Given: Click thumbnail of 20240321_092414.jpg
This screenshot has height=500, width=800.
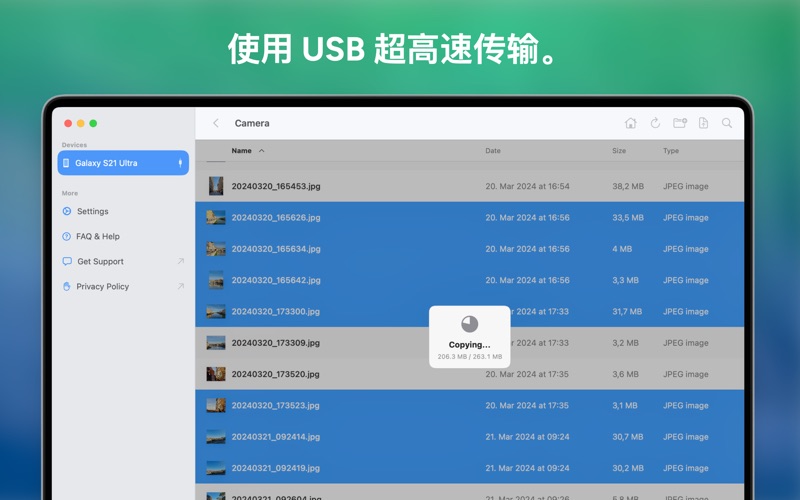Looking at the screenshot, I should coord(216,437).
